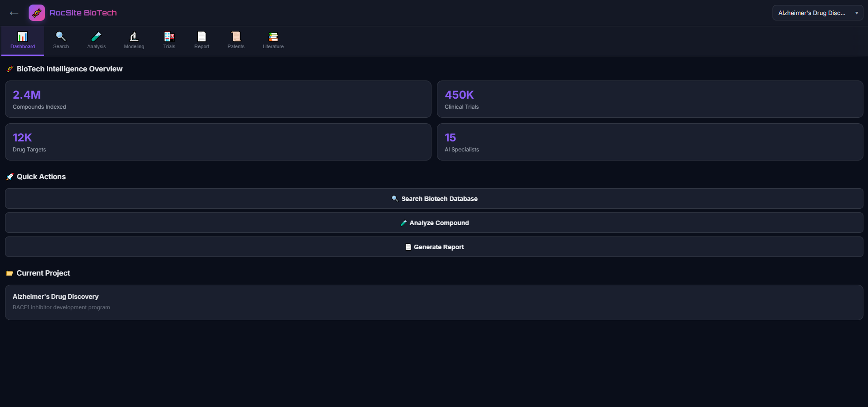Select the Literature books tab
This screenshot has width=868, height=407.
273,40
